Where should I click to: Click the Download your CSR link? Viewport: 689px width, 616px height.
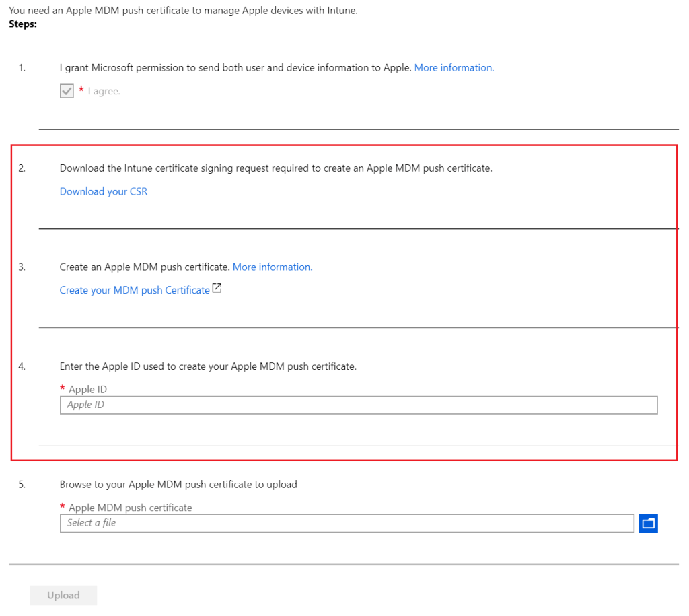click(103, 192)
